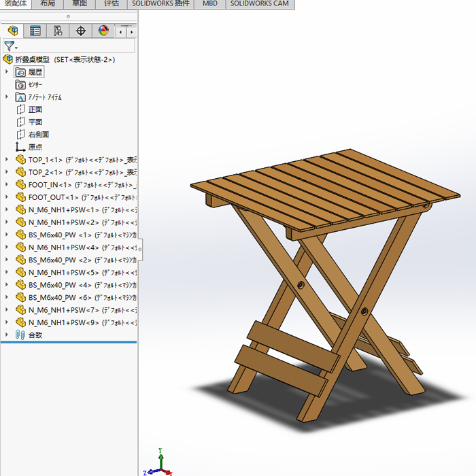Open the MBD tab
The height and width of the screenshot is (476, 476).
(x=210, y=3)
